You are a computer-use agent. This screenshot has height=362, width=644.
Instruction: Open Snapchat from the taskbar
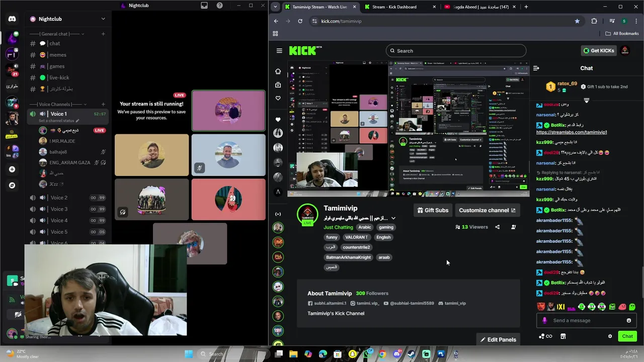[x=352, y=354]
